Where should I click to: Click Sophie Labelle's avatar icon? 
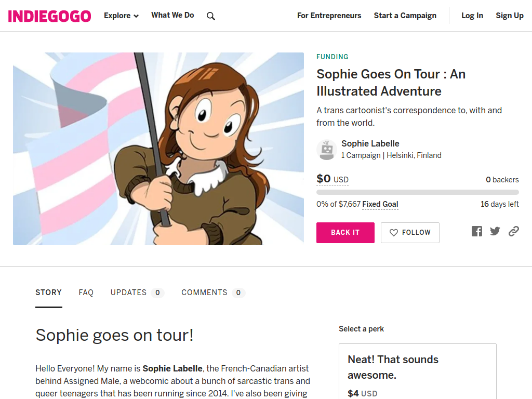pyautogui.click(x=327, y=149)
